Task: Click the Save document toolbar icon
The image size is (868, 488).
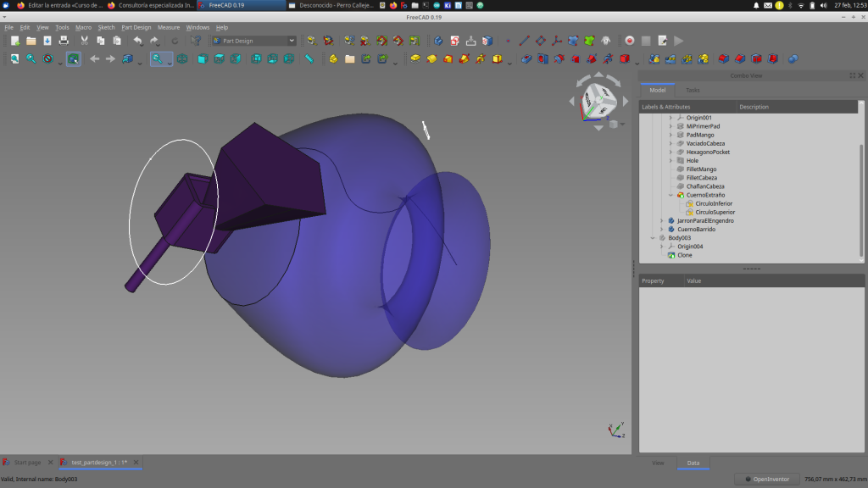Action: [47, 41]
